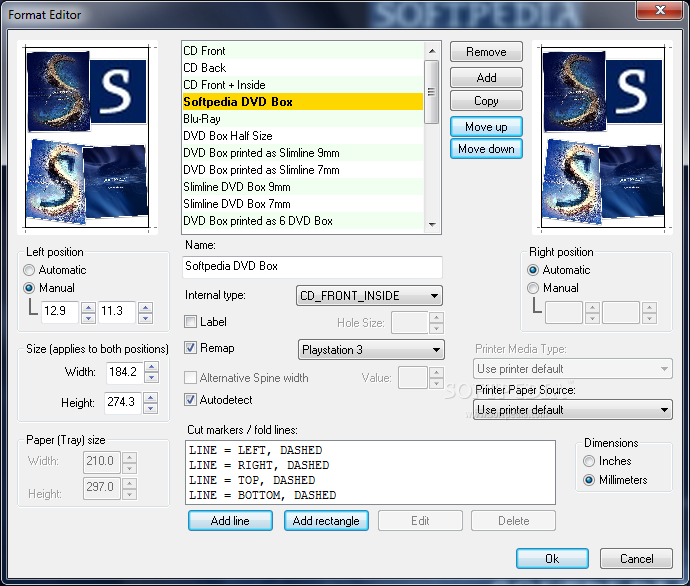Select Blu-Ray format
The image size is (690, 586).
303,119
